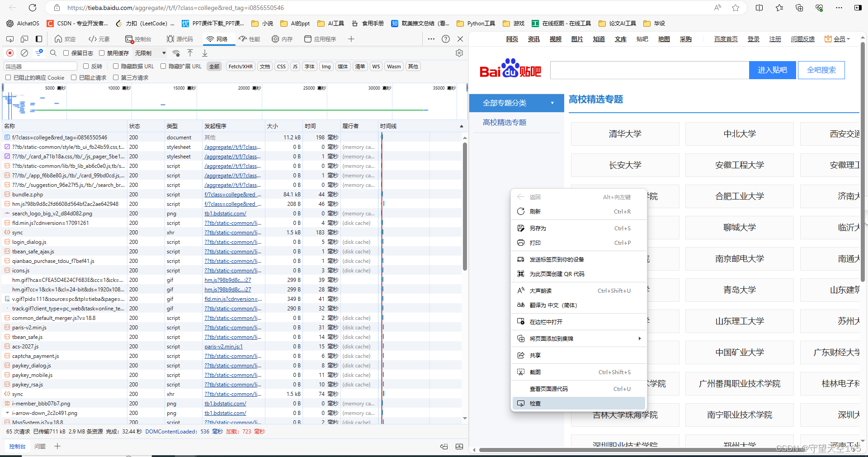The image size is (868, 457).
Task: Check the 反转 filter checkbox
Action: 86,66
